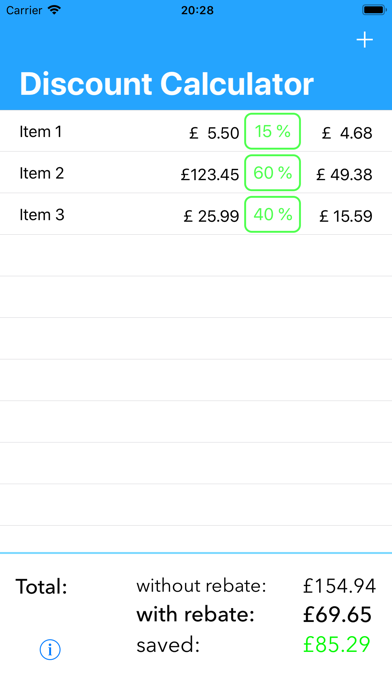Tap the £123.45 original price
The width and height of the screenshot is (392, 696).
210,175
